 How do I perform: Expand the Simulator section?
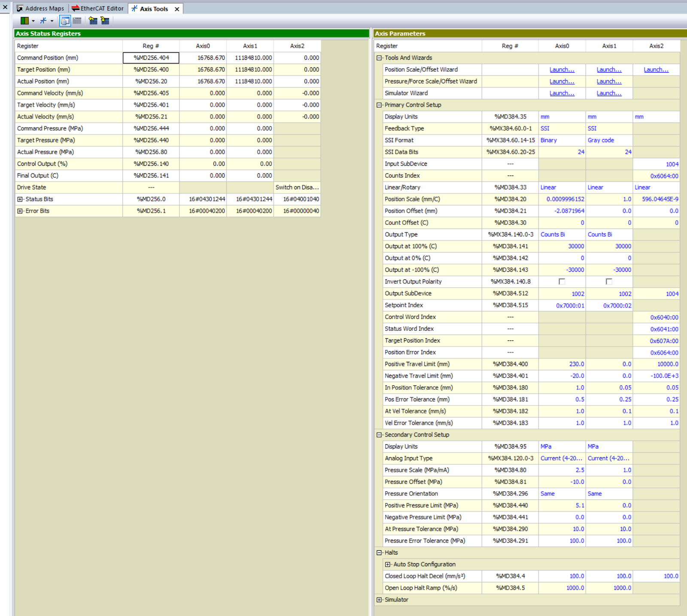(379, 600)
